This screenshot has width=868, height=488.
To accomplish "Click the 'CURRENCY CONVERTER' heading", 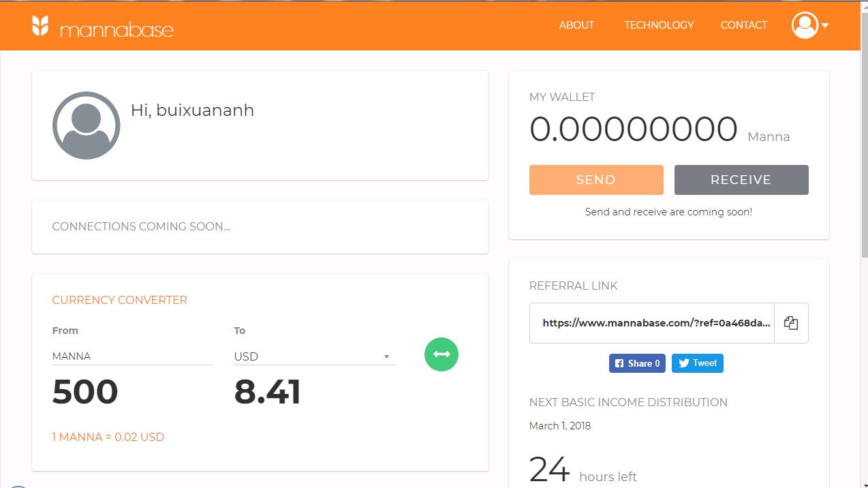I will coord(120,300).
